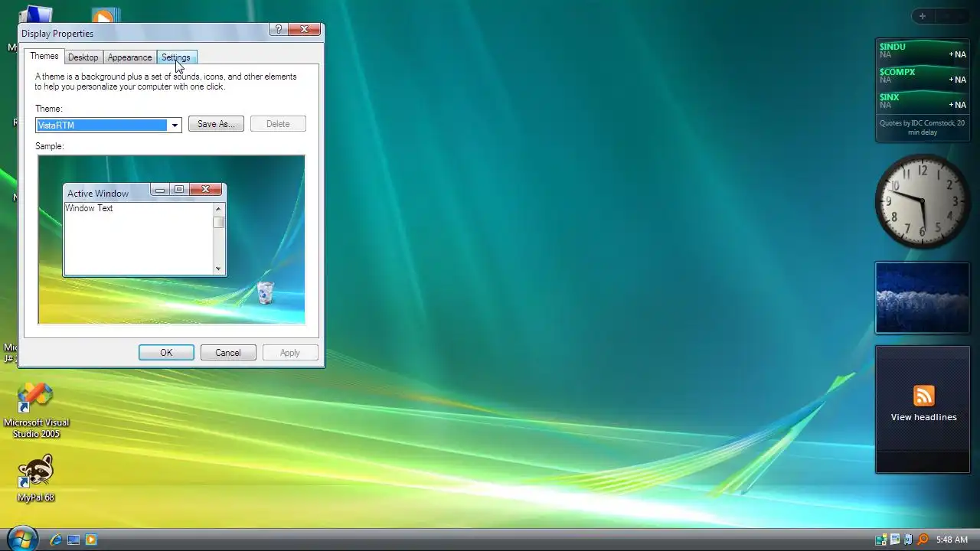Click the network tray icon
The width and height of the screenshot is (980, 551).
pos(881,540)
